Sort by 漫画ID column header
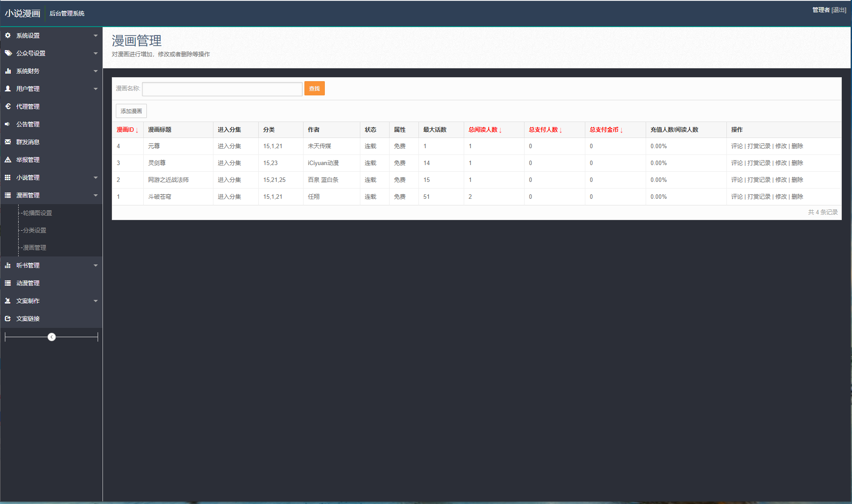Image resolution: width=852 pixels, height=504 pixels. tap(127, 130)
